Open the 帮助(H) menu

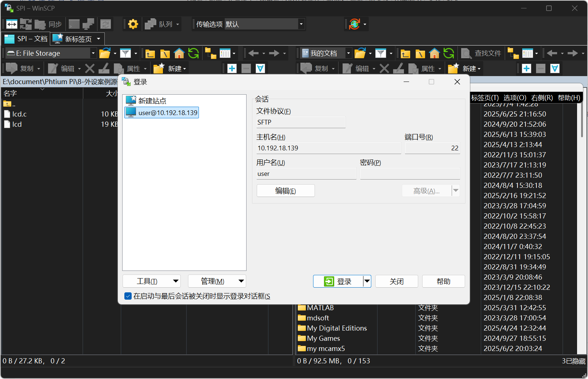(569, 98)
